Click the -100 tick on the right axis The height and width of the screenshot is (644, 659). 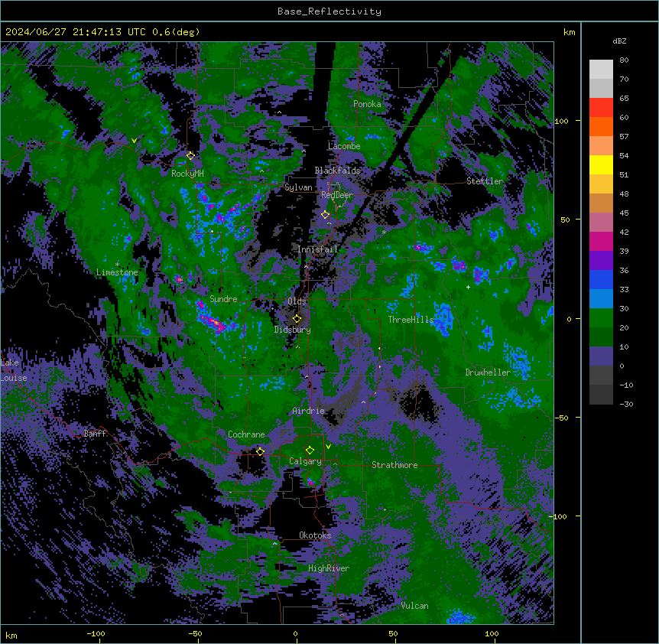pos(560,516)
